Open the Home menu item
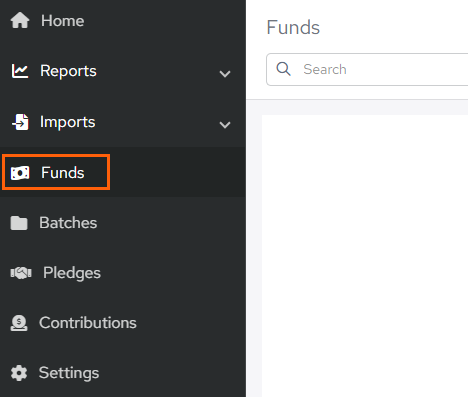The width and height of the screenshot is (468, 397). [62, 21]
